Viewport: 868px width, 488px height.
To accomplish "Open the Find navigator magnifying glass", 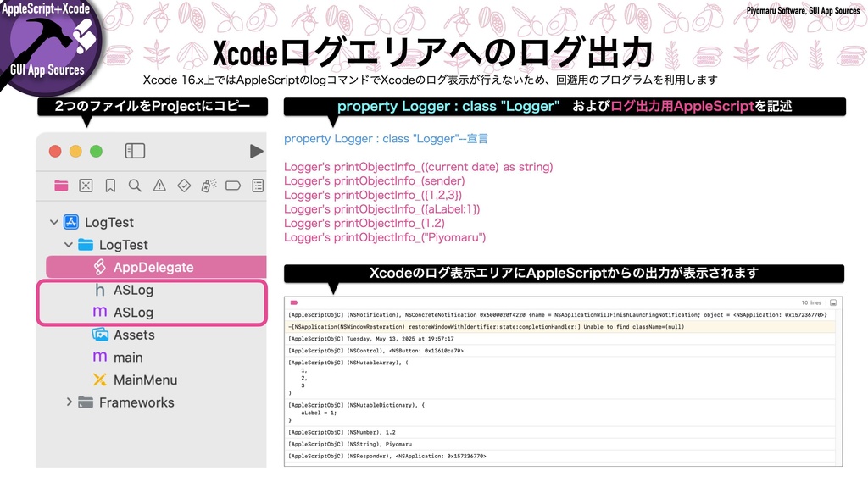I will coord(134,185).
